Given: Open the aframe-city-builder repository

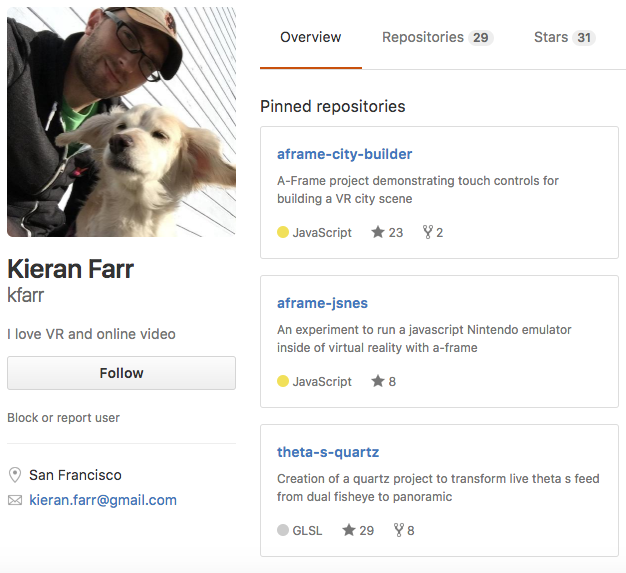Looking at the screenshot, I should [345, 154].
